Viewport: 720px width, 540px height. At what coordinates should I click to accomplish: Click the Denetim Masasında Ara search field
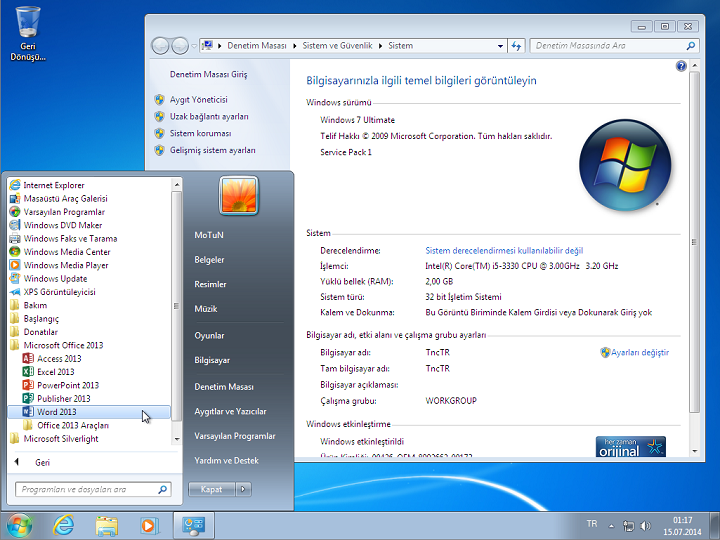(x=614, y=45)
